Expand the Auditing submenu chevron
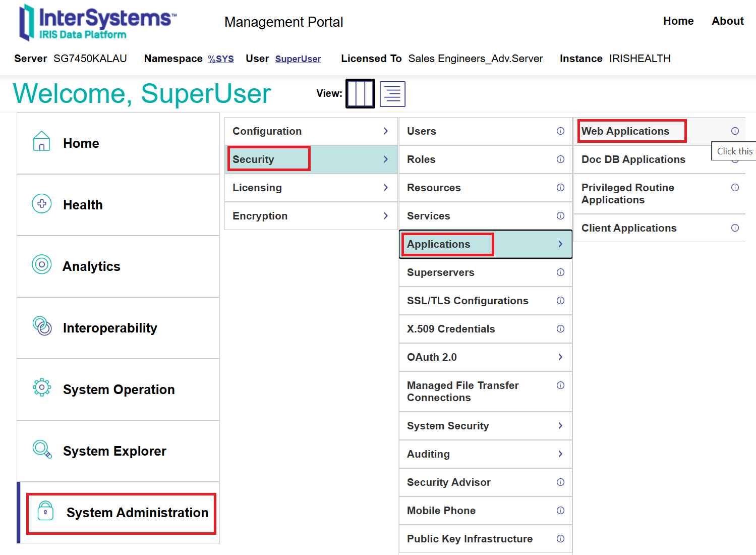This screenshot has height=555, width=756. 560,454
